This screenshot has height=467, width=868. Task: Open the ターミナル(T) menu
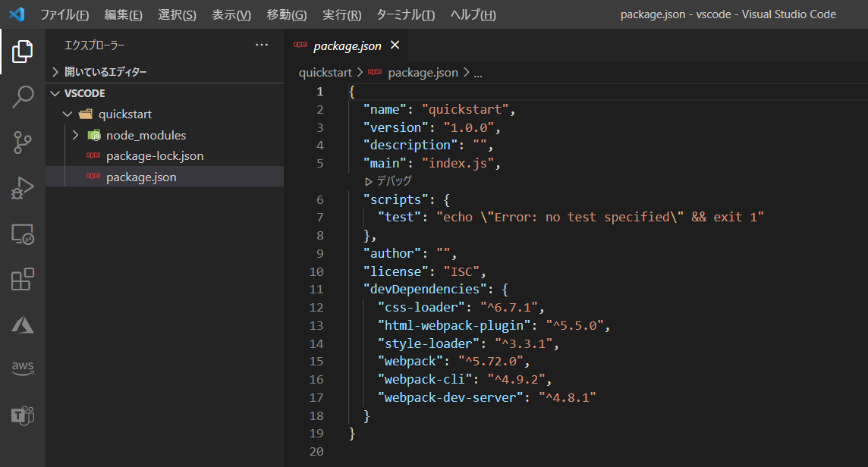[x=406, y=14]
